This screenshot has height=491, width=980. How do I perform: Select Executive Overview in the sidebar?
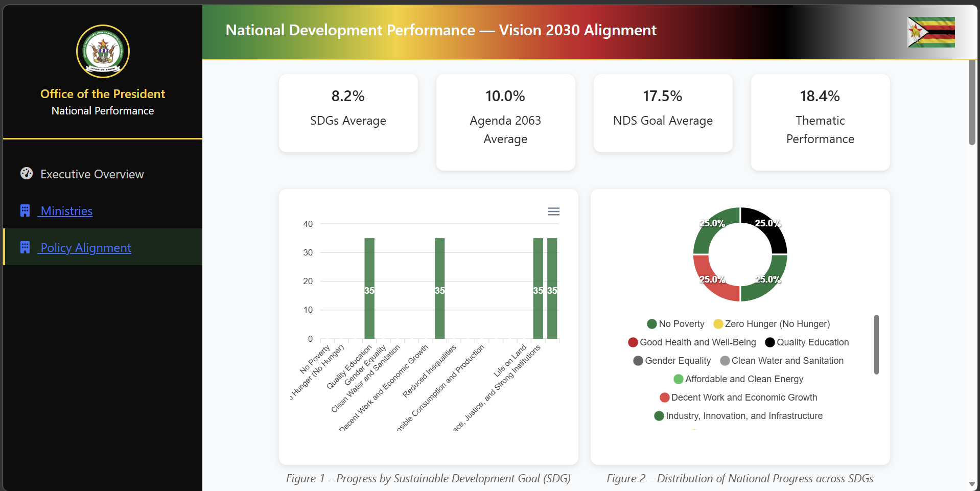(x=92, y=174)
